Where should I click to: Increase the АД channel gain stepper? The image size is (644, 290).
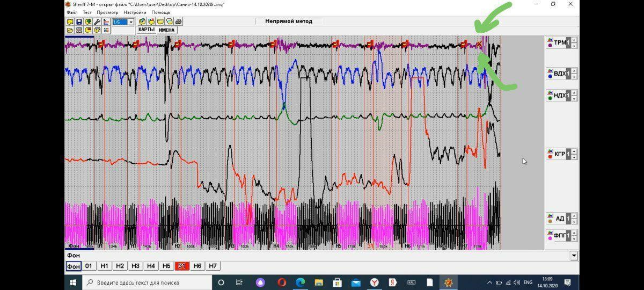[x=574, y=216]
